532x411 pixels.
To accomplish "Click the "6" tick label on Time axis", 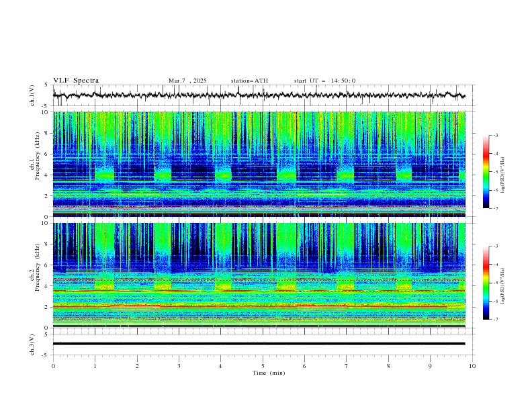I will 304,366.
